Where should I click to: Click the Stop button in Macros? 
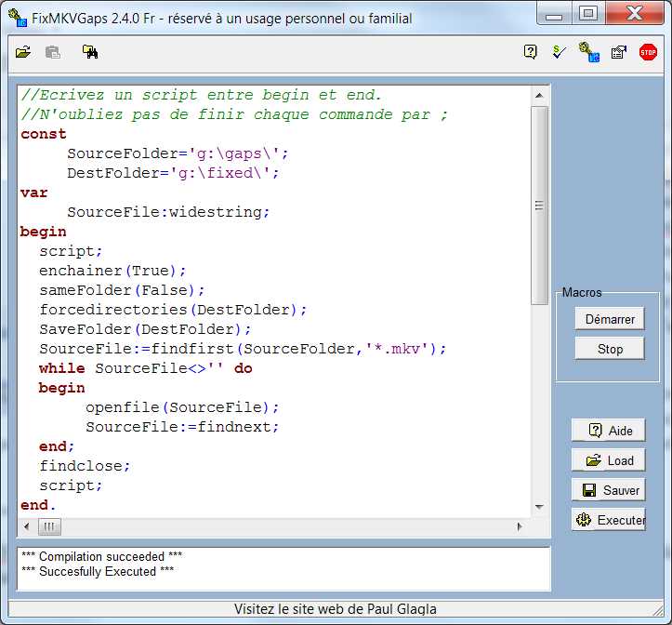[610, 349]
